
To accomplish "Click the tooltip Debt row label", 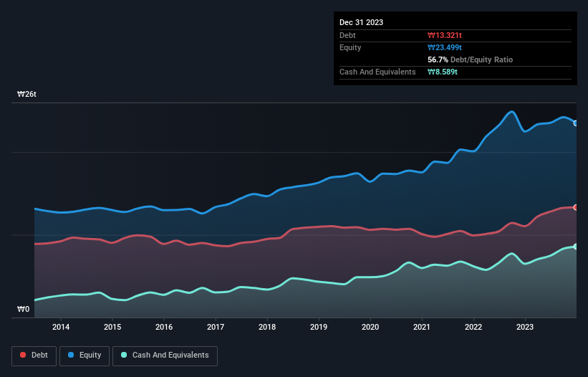I will (347, 35).
